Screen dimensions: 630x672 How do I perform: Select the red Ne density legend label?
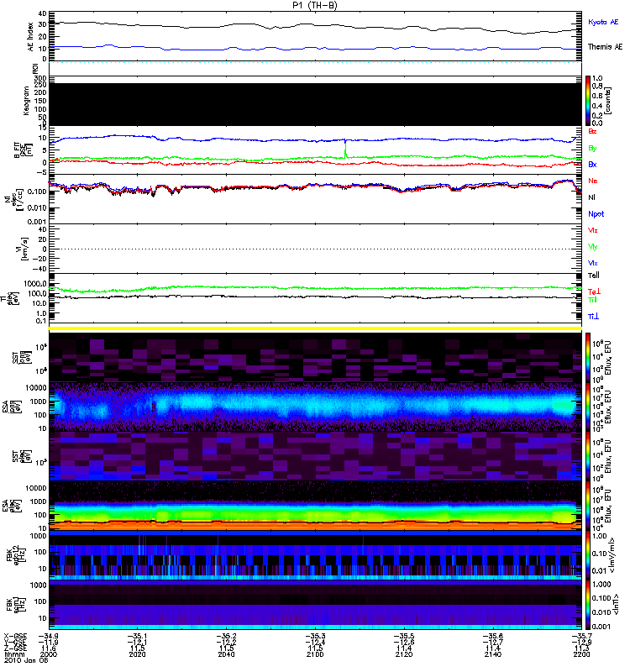pos(593,181)
